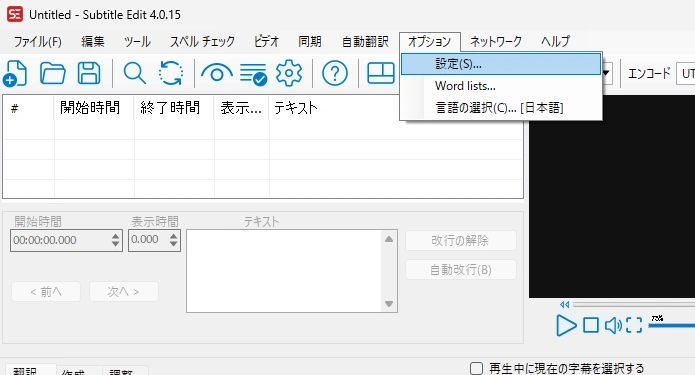The width and height of the screenshot is (695, 375).
Task: Open the 同期 menu
Action: click(x=310, y=42)
